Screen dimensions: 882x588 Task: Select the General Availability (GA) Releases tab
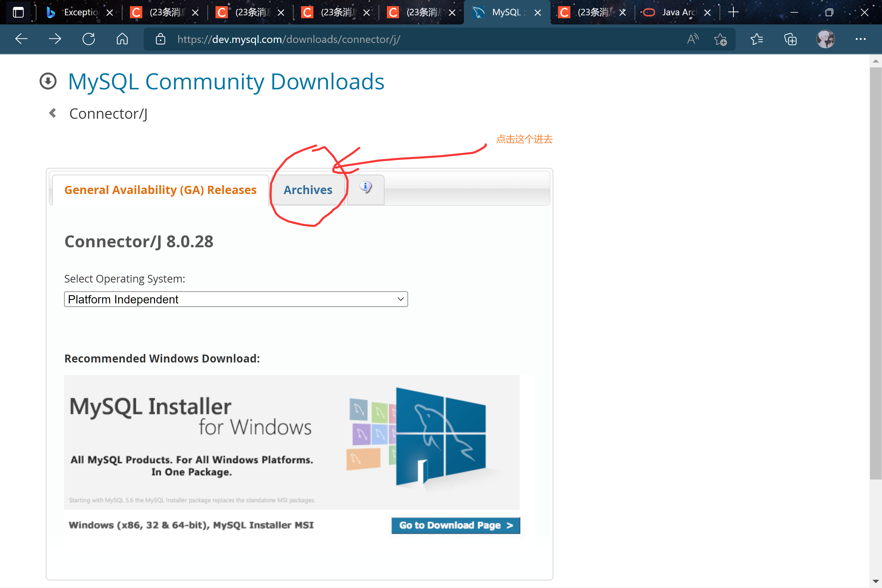click(161, 190)
